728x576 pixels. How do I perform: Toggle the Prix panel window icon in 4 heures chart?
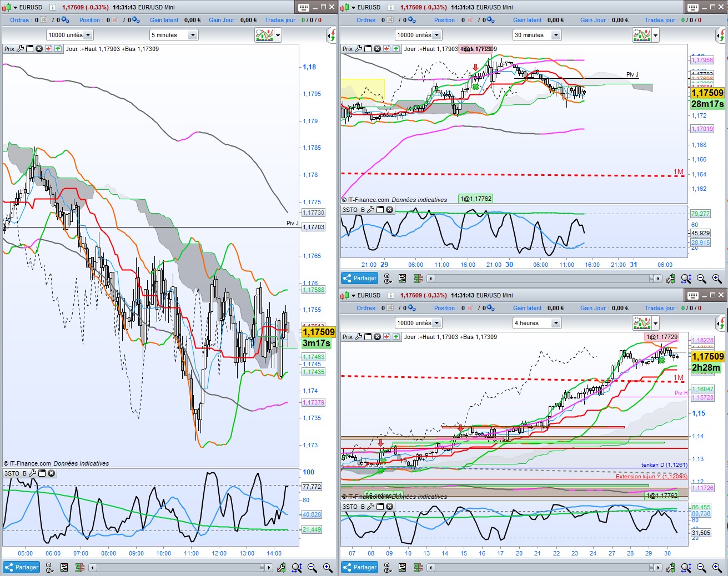(x=368, y=337)
